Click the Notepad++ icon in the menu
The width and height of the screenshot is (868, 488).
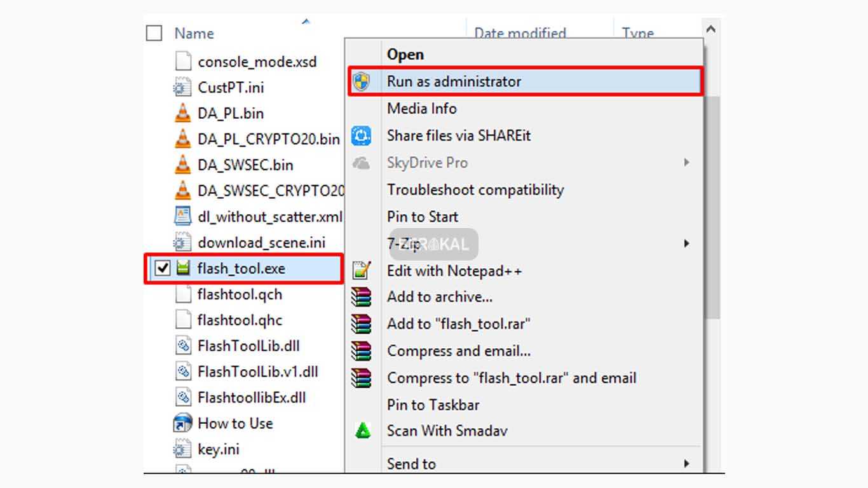point(362,271)
